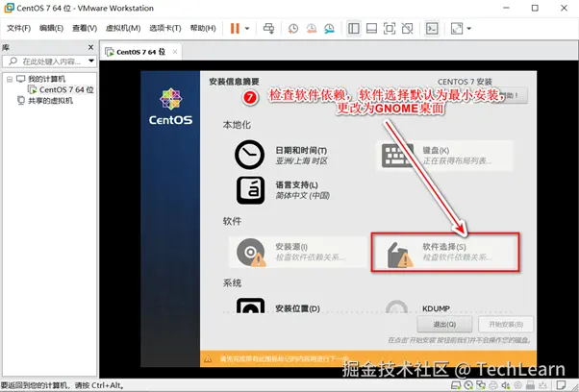Toggle the thumbnail bar view icon
The image size is (579, 392).
pos(371,29)
